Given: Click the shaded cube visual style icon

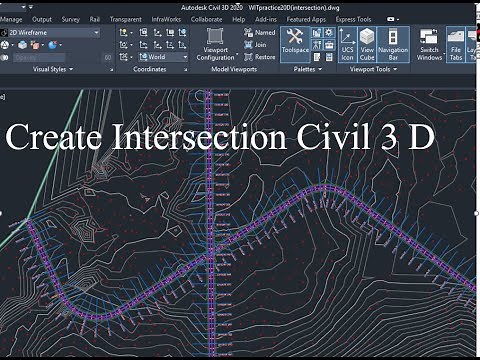Looking at the screenshot, I should pos(22,45).
